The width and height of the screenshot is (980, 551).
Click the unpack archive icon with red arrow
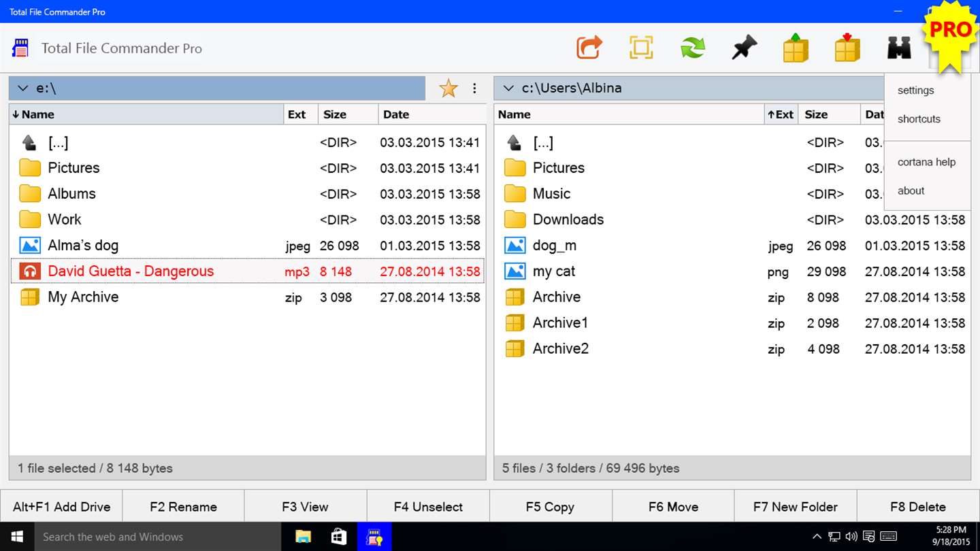847,48
